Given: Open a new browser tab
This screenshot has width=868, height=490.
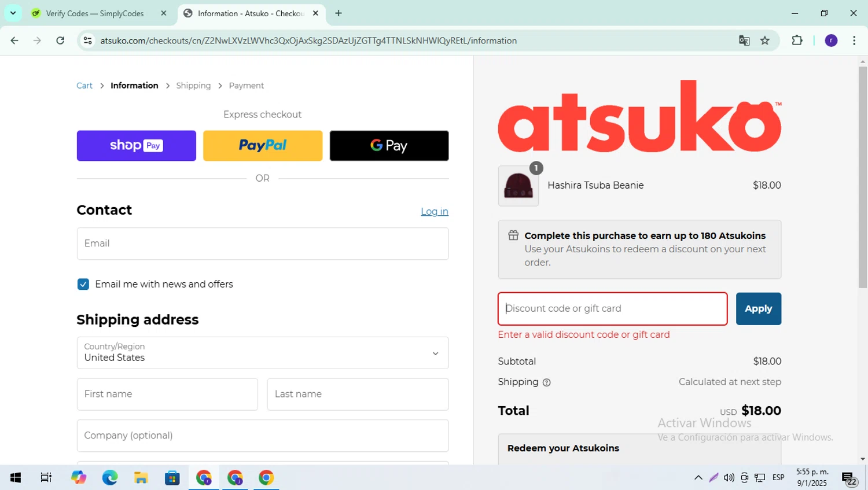Looking at the screenshot, I should (x=339, y=13).
